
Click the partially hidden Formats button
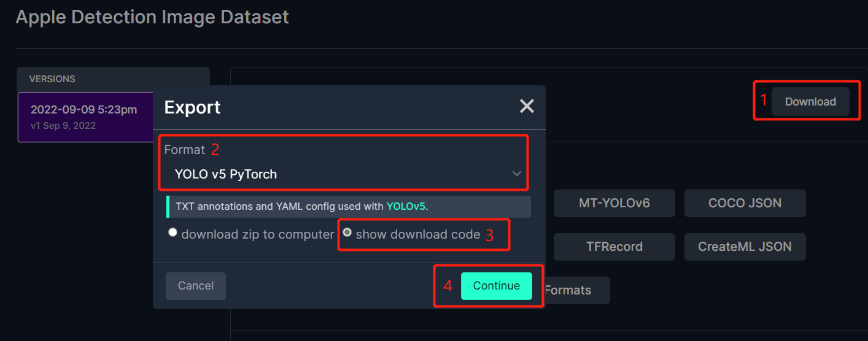click(577, 290)
